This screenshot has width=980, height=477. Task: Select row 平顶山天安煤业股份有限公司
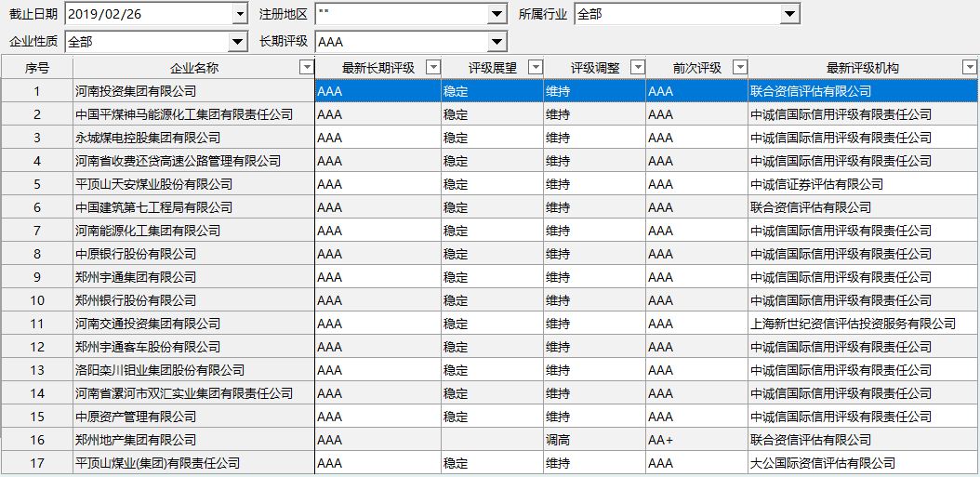tap(490, 184)
